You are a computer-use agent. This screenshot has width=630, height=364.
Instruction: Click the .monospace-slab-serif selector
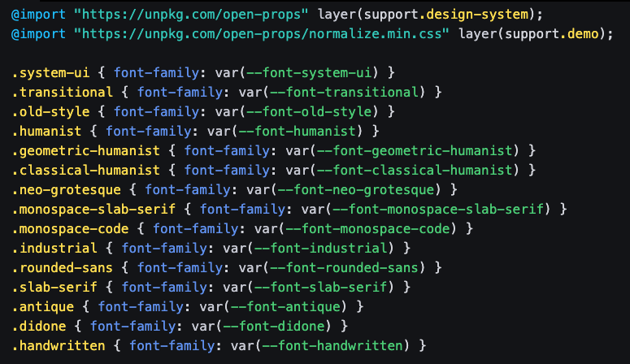coord(93,210)
